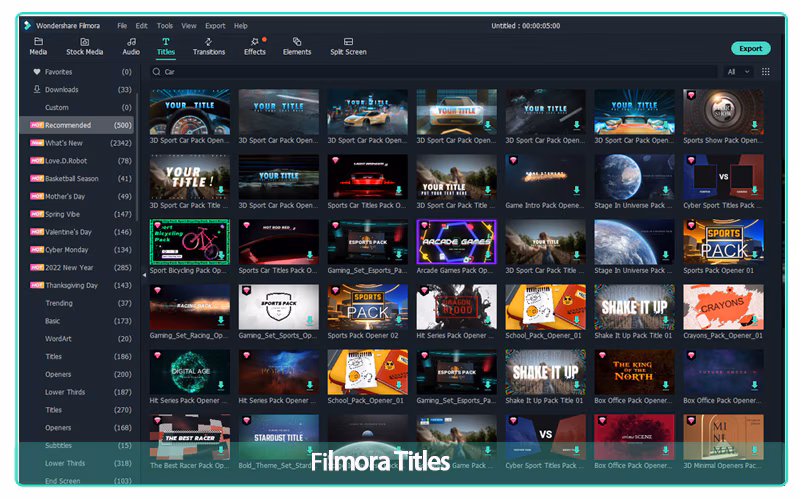Select The King of the North thumbnail
Viewport: 800px width, 498px height.
point(634,372)
